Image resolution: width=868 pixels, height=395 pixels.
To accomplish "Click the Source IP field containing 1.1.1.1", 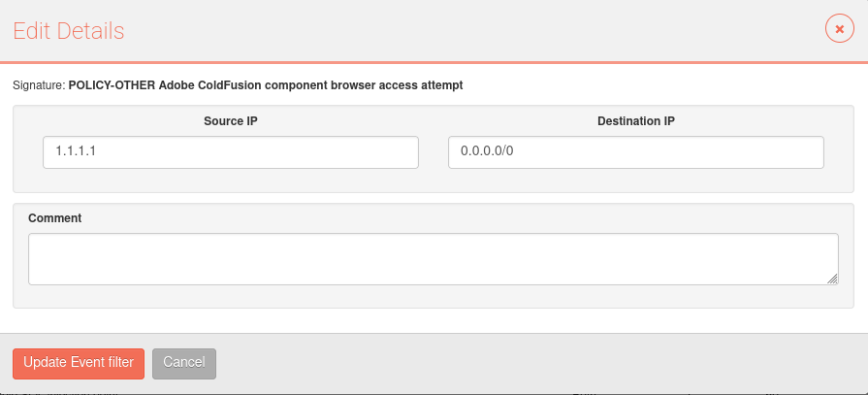I will [230, 152].
